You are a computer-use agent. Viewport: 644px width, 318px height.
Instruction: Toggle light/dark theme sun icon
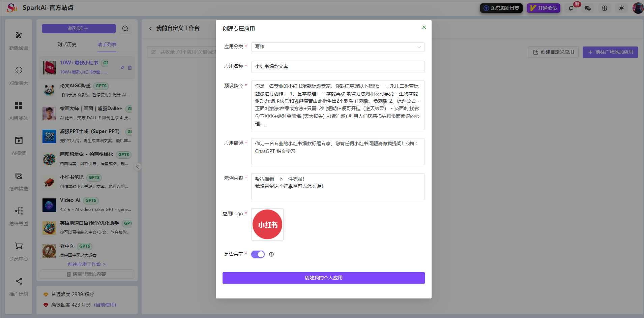621,8
